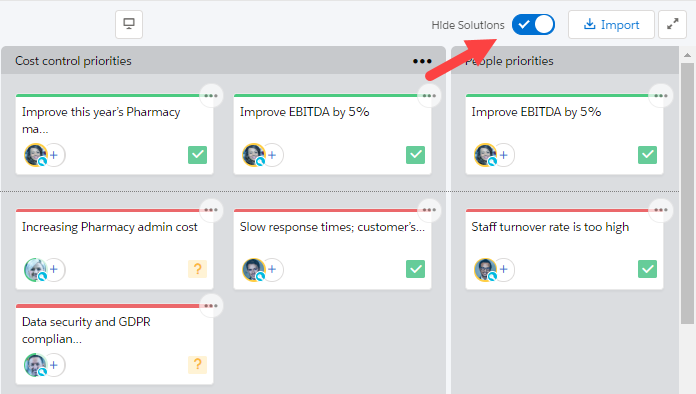Screen dimensions: 696x394
Task: Click green checkmark on Improve this year's Pharmacy card
Action: (198, 155)
